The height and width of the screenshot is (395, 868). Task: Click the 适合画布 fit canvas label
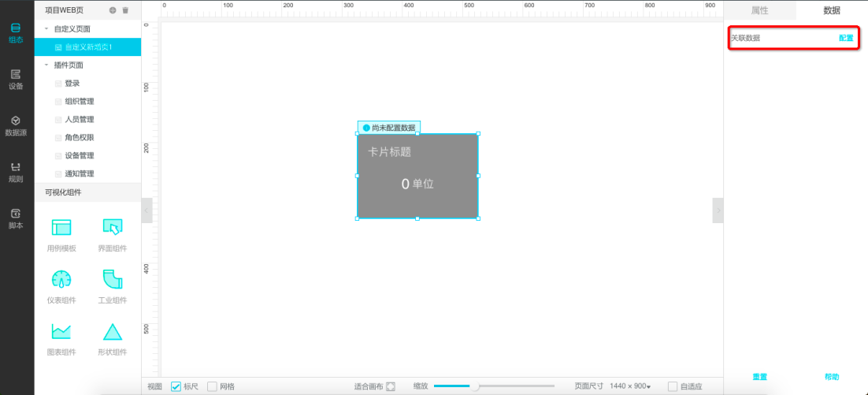point(369,386)
